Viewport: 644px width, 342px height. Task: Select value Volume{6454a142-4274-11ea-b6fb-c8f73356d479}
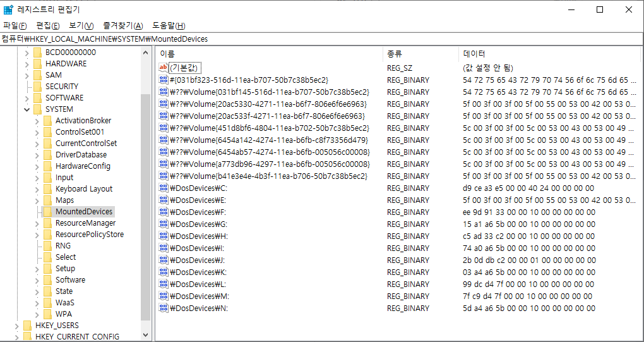pos(269,140)
